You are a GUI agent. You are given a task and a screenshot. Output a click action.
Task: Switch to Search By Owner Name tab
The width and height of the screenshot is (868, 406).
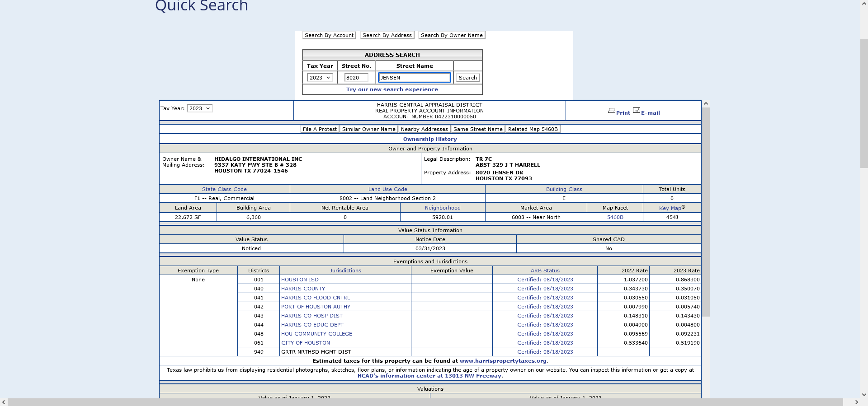point(452,35)
